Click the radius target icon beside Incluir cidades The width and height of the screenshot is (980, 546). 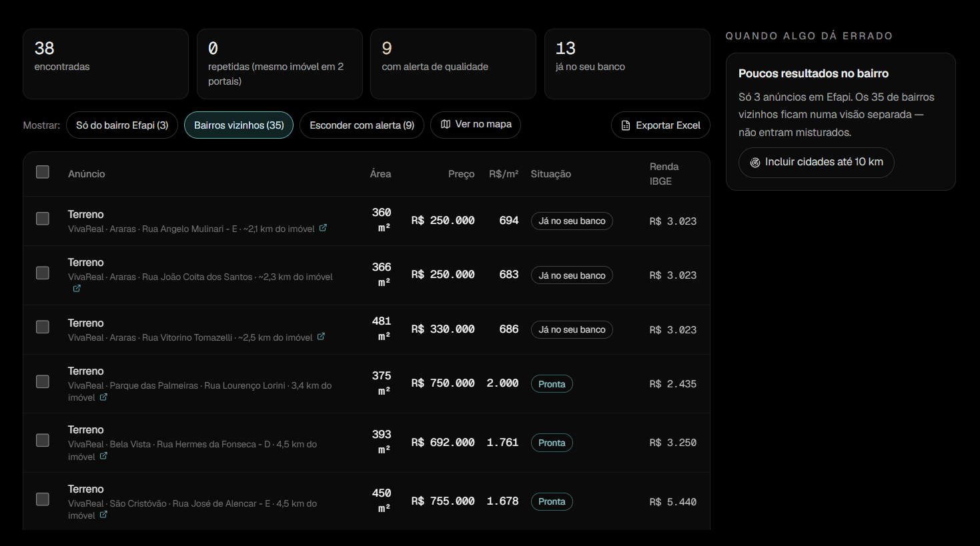point(755,163)
